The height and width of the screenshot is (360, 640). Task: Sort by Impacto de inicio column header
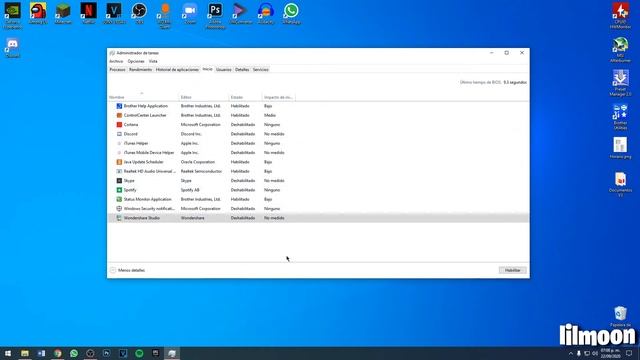[278, 97]
